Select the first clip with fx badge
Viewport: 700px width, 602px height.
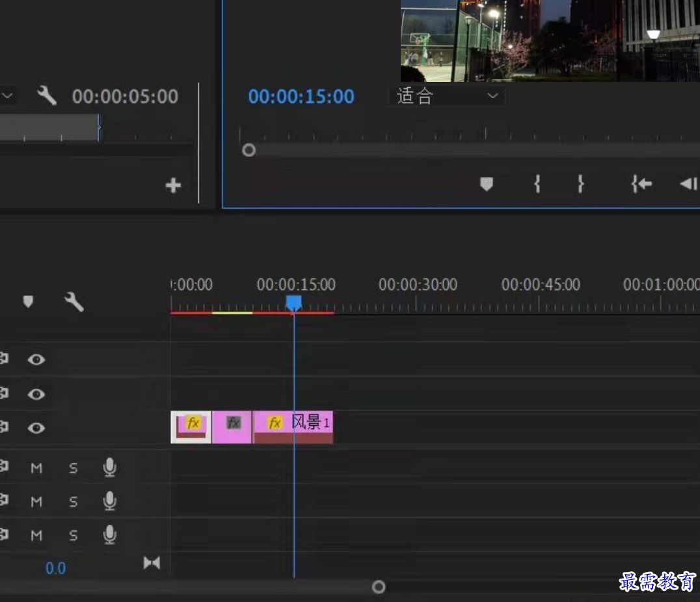(x=191, y=427)
